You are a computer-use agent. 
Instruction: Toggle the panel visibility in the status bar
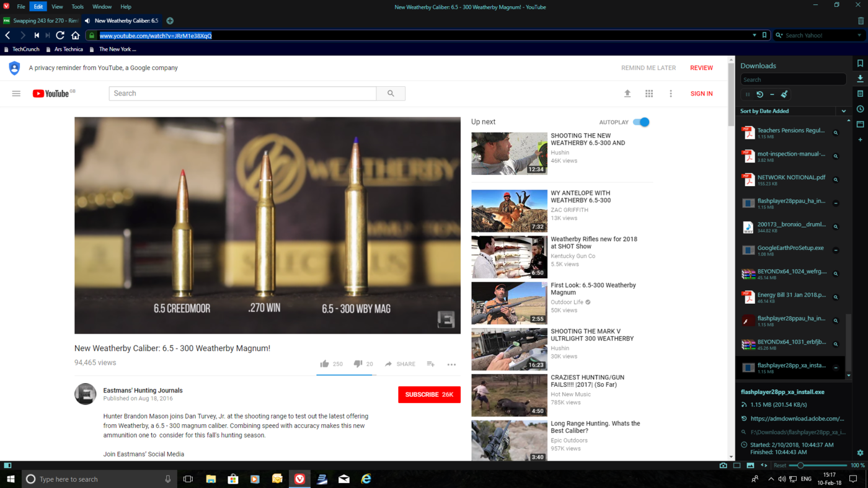[7, 465]
